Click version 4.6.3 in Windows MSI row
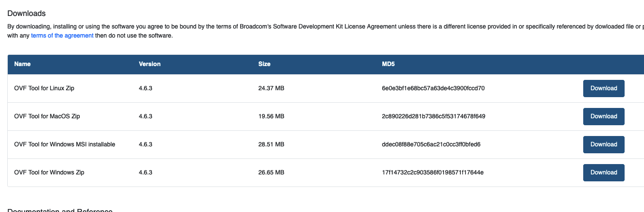 (x=146, y=144)
